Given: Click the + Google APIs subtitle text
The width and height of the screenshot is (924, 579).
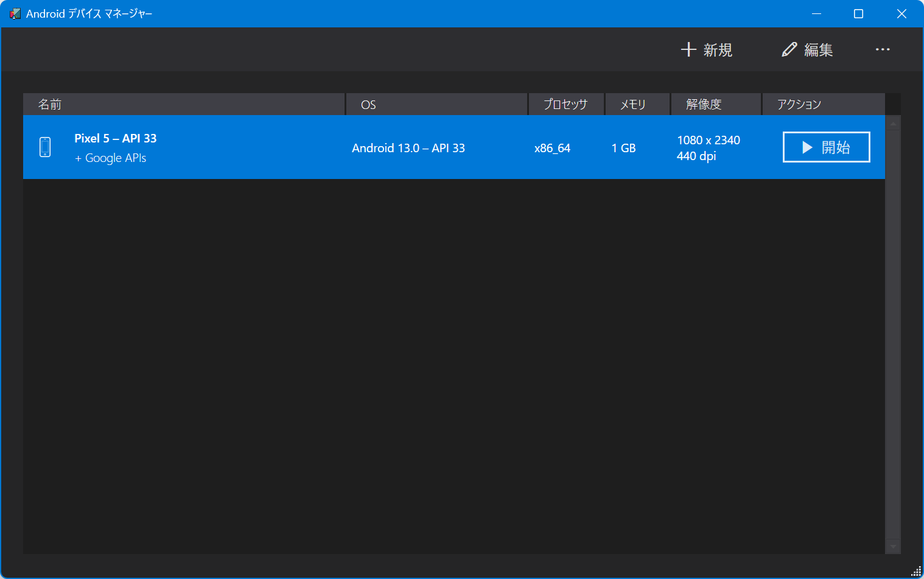Looking at the screenshot, I should point(111,158).
